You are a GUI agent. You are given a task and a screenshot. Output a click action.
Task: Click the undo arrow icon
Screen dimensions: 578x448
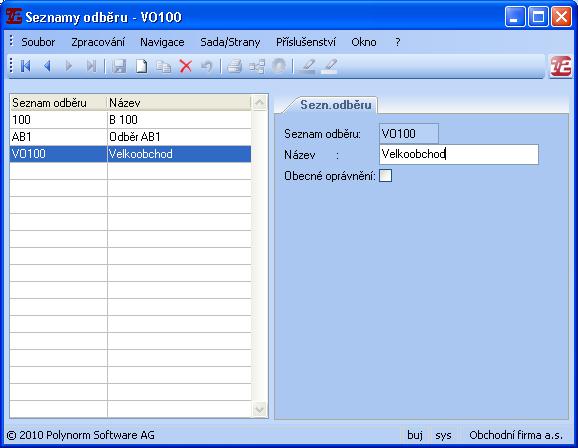pyautogui.click(x=207, y=66)
